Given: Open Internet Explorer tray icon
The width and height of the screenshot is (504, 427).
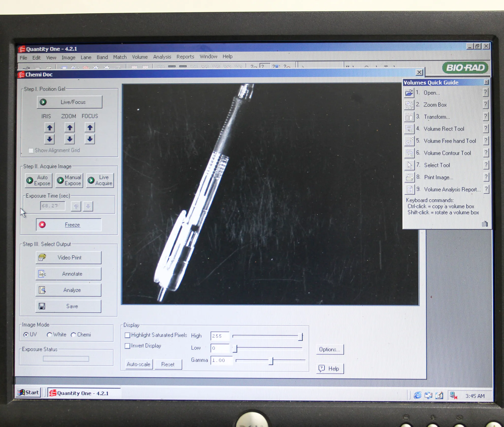Looking at the screenshot, I should click(x=417, y=395).
